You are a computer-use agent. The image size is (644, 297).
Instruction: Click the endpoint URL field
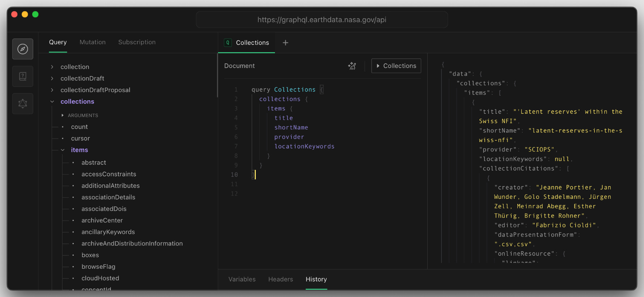tap(322, 20)
